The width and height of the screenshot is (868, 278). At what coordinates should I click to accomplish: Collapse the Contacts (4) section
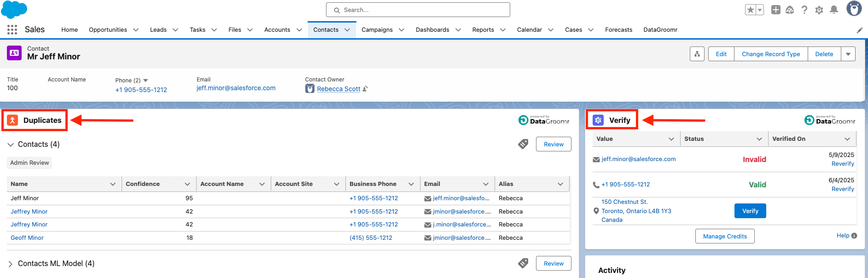coord(11,145)
